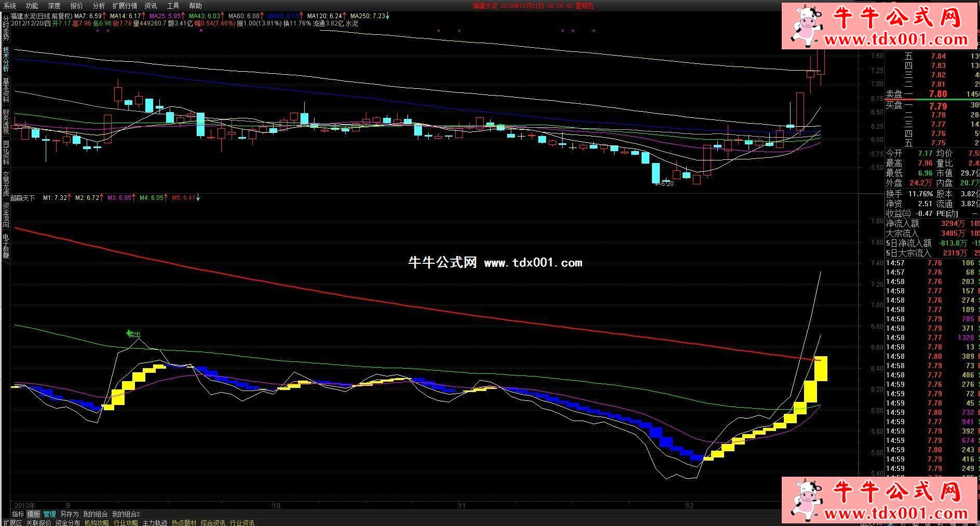This screenshot has height=526, width=980.
Task: Open the 工具 menu
Action: (173, 6)
